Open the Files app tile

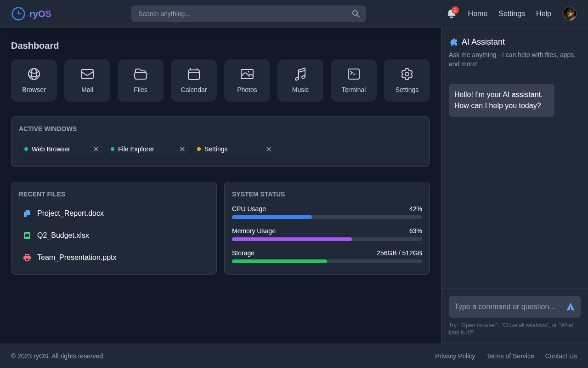pyautogui.click(x=141, y=80)
